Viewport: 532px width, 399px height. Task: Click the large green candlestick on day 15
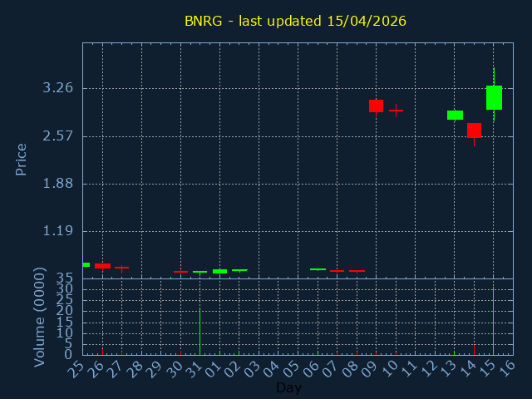(x=494, y=97)
